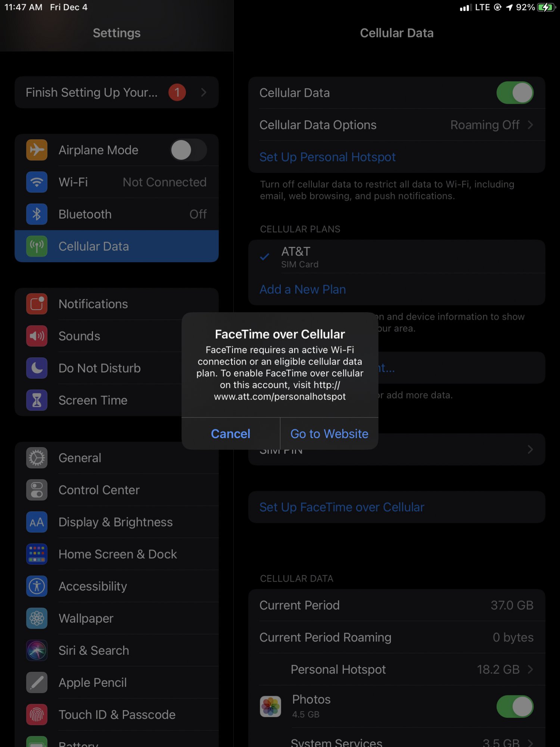This screenshot has height=747, width=560.
Task: Open Apple Pencil settings
Action: click(x=116, y=682)
